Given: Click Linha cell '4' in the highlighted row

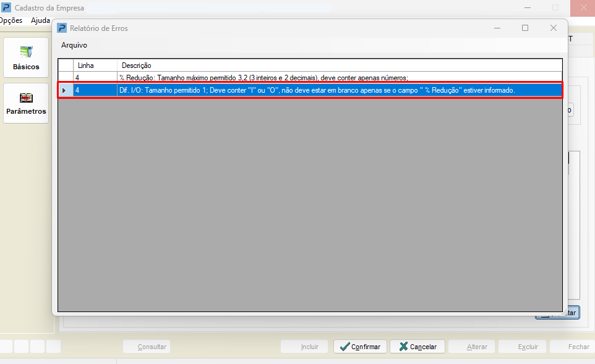Looking at the screenshot, I should [95, 90].
